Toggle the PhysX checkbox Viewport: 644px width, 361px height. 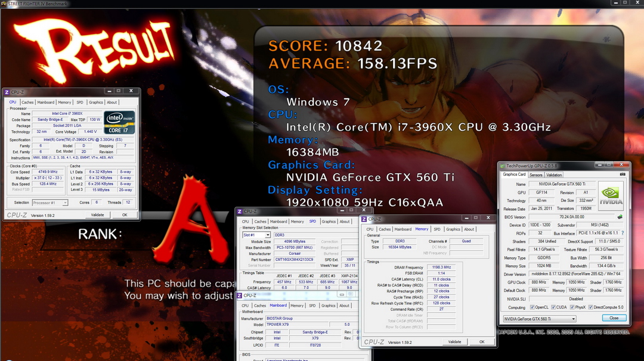pyautogui.click(x=572, y=307)
